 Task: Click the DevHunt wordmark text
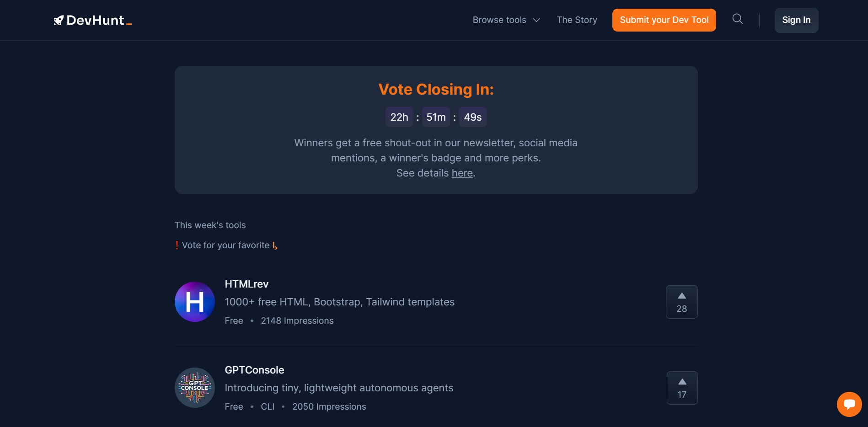[96, 20]
